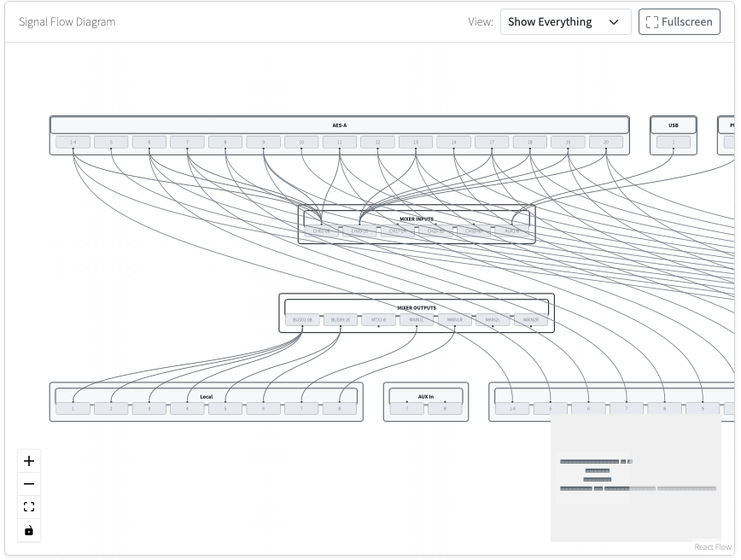Toggle the diagram interactivity lock

tap(29, 530)
